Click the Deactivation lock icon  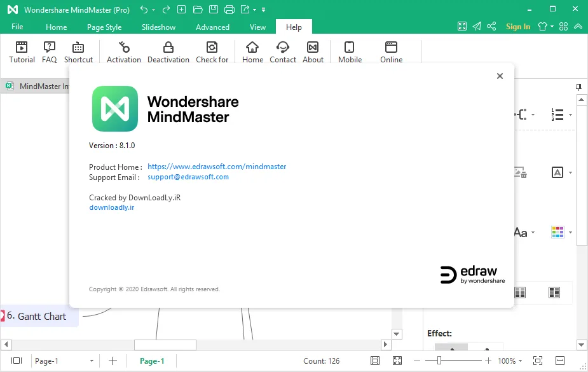tap(168, 47)
